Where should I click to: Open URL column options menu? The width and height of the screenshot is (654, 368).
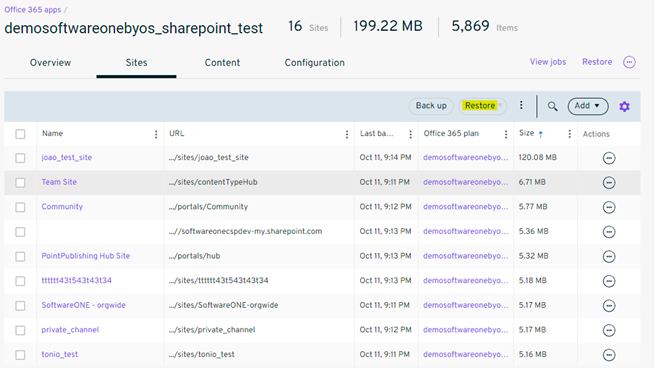[x=347, y=134]
